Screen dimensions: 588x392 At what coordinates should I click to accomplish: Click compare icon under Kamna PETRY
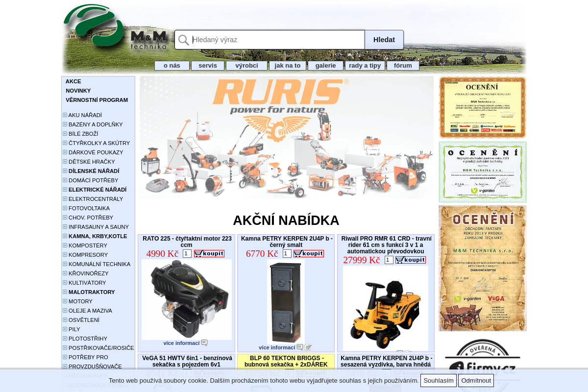click(x=308, y=347)
